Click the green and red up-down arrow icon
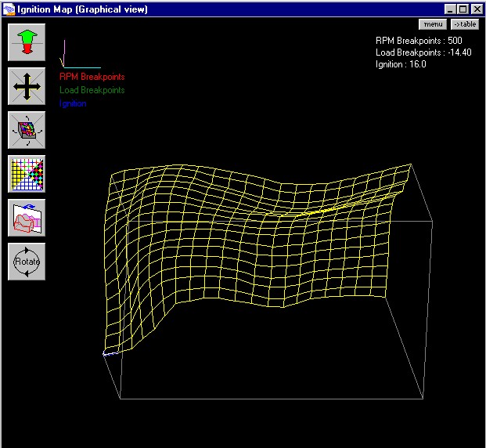The width and height of the screenshot is (486, 448). click(27, 42)
